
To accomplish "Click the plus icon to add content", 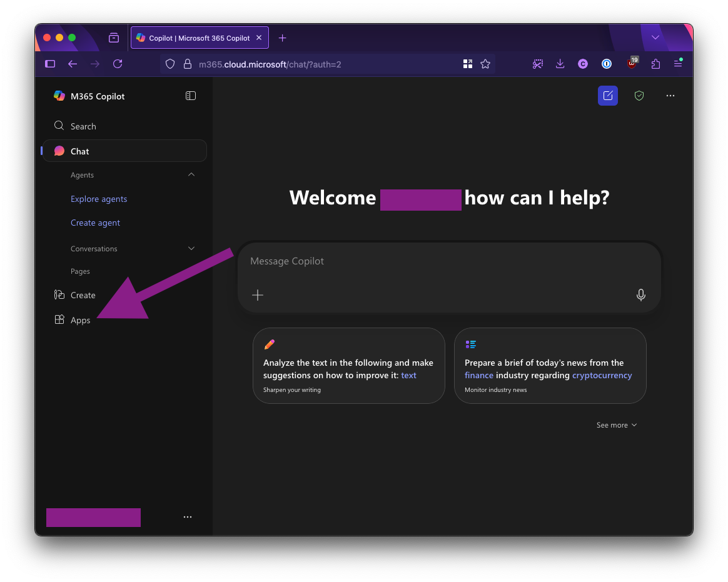I will tap(258, 294).
